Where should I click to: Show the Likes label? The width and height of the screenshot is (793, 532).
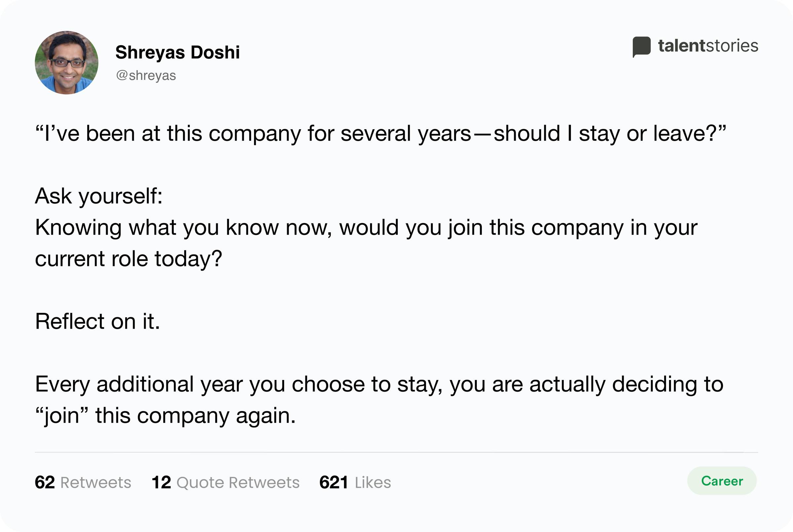(373, 482)
